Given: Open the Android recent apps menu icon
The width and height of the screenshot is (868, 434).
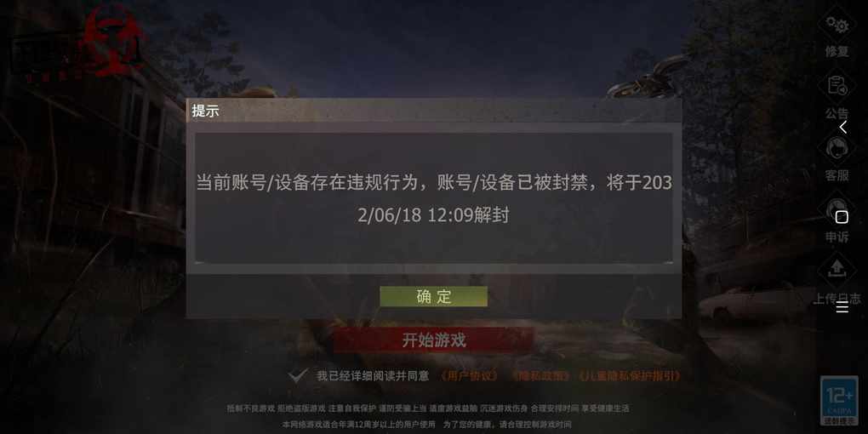Looking at the screenshot, I should pos(842,306).
